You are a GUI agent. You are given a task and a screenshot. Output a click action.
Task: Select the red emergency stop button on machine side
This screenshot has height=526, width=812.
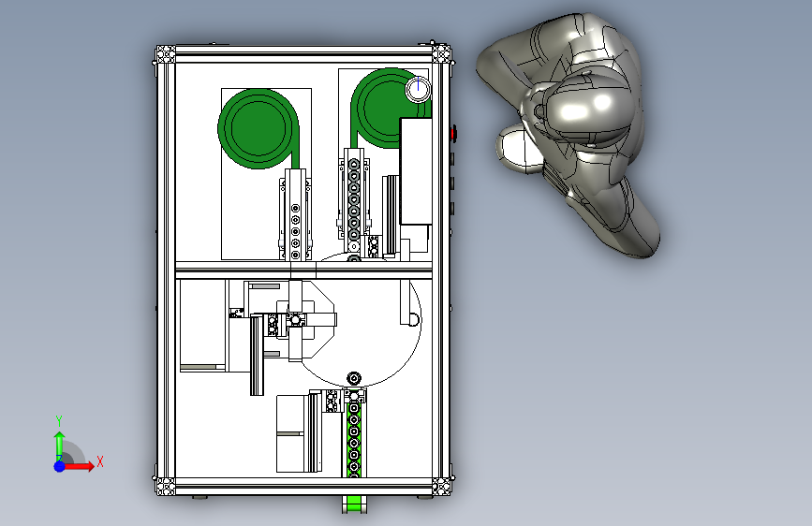click(453, 134)
